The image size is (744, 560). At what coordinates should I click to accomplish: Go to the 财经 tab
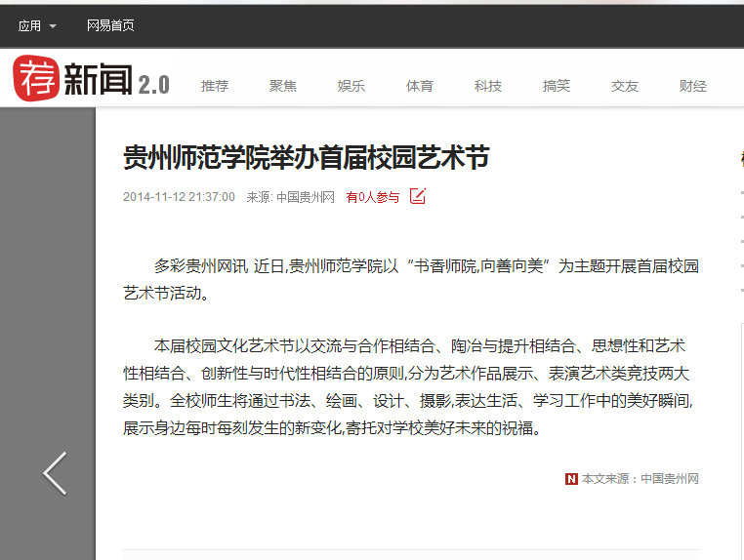pos(693,86)
